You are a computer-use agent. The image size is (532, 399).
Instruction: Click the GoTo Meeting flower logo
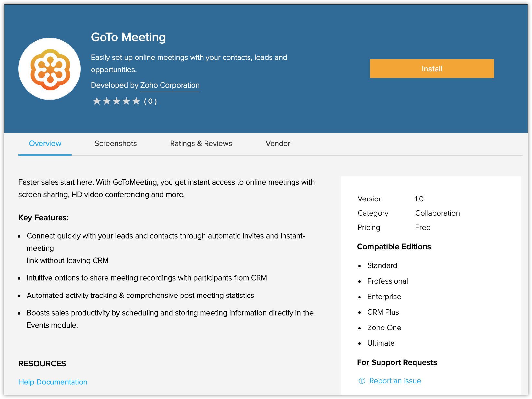pos(50,69)
